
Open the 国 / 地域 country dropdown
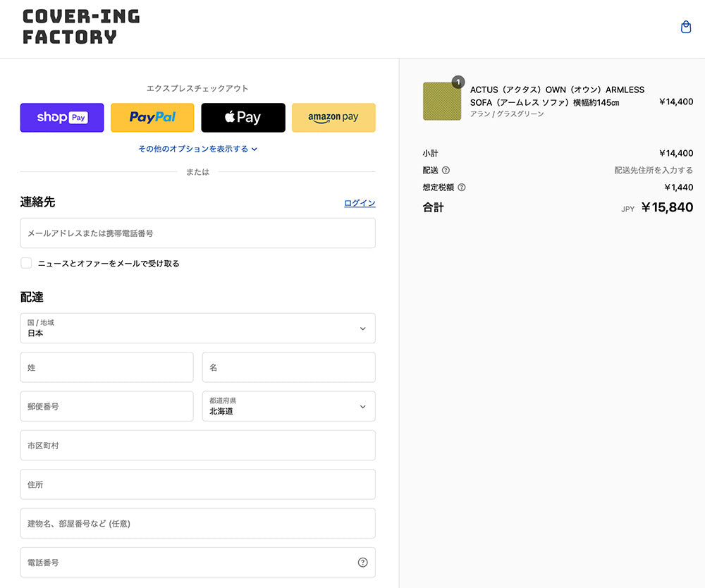pos(197,329)
